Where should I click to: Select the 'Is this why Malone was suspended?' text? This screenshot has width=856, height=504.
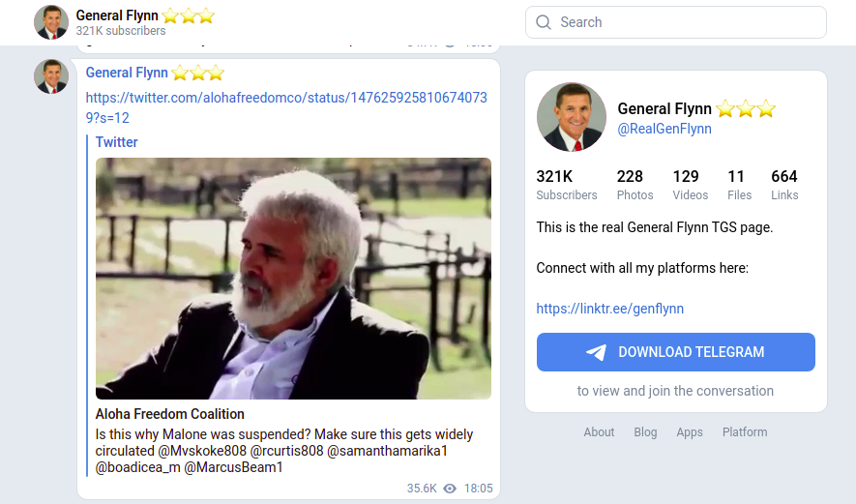(203, 434)
